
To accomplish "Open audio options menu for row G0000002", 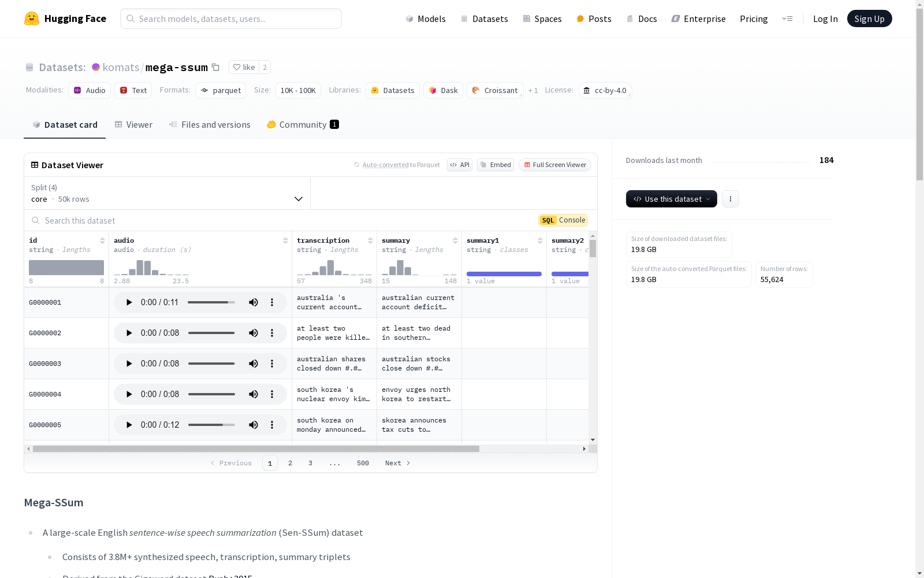I will (x=272, y=333).
